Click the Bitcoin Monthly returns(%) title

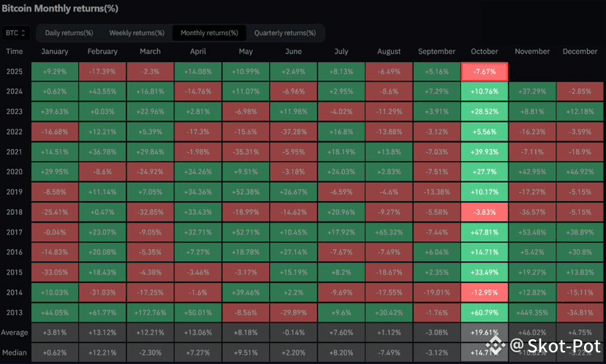point(60,9)
